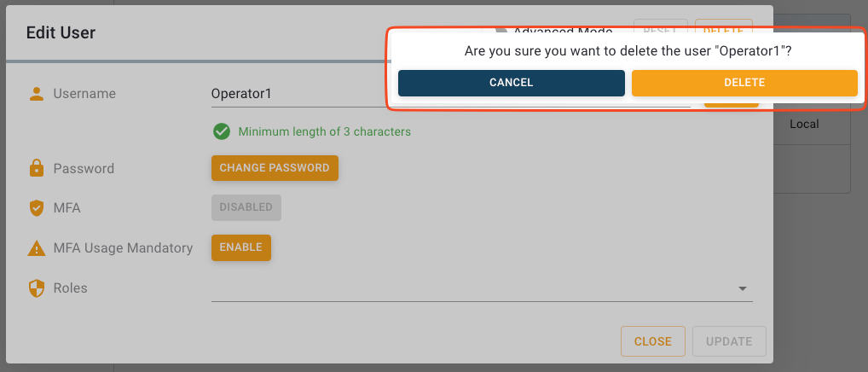Click the MFA shield check icon
The image size is (868, 372).
(36, 207)
